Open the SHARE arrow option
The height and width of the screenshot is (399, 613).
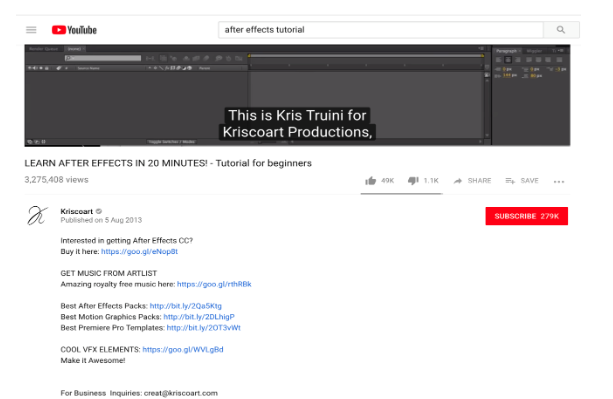[472, 181]
